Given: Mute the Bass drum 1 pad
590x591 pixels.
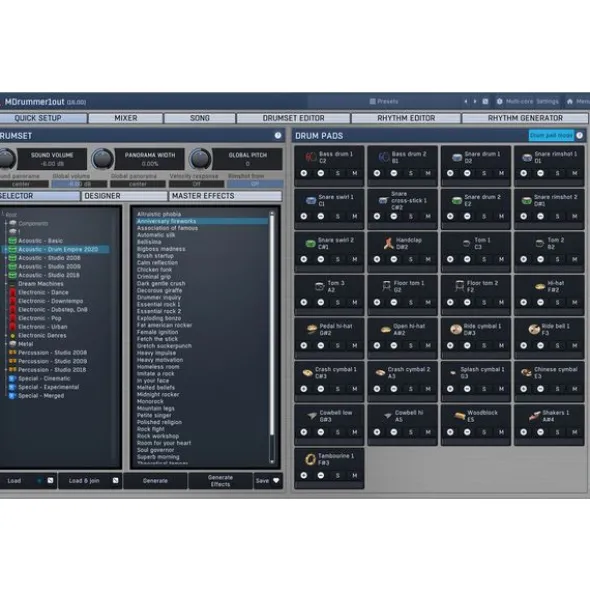Looking at the screenshot, I should pyautogui.click(x=355, y=173).
